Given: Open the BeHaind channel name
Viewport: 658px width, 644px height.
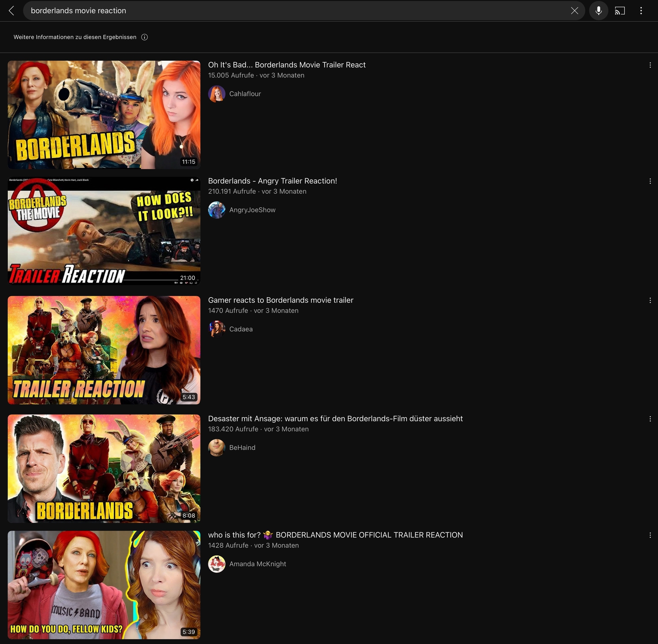Looking at the screenshot, I should point(242,448).
